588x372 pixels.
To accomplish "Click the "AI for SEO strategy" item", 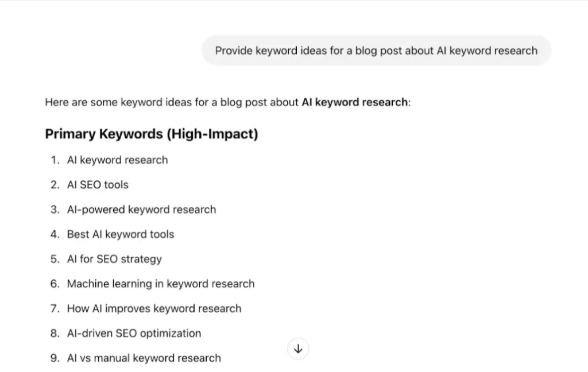I will (114, 259).
